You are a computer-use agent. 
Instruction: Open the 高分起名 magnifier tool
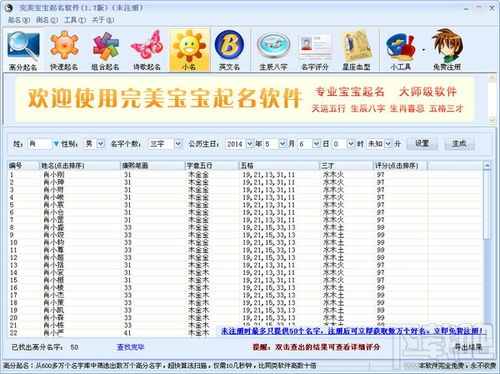click(23, 50)
